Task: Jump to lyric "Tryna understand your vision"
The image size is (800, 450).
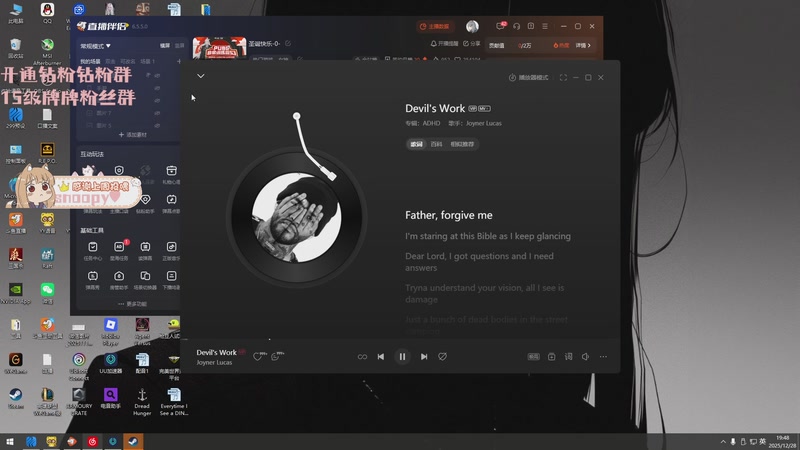Action: point(484,293)
